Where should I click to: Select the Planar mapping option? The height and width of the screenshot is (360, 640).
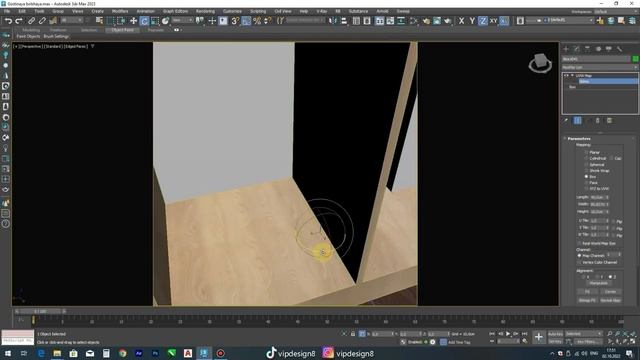tap(593, 152)
